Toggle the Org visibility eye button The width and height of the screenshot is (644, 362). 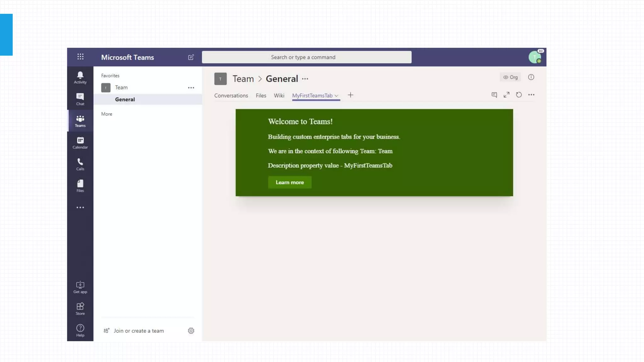[510, 77]
